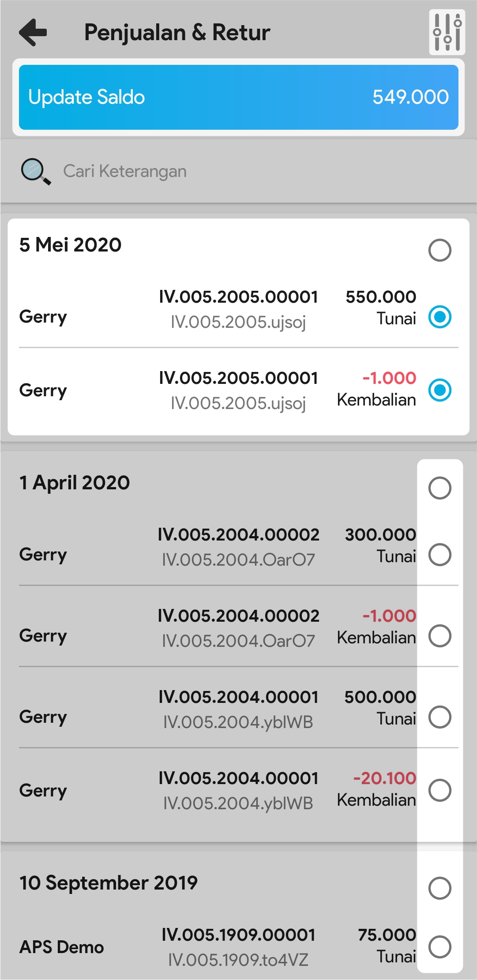Select the -20.100 Kembalian transaction radio

point(439,790)
